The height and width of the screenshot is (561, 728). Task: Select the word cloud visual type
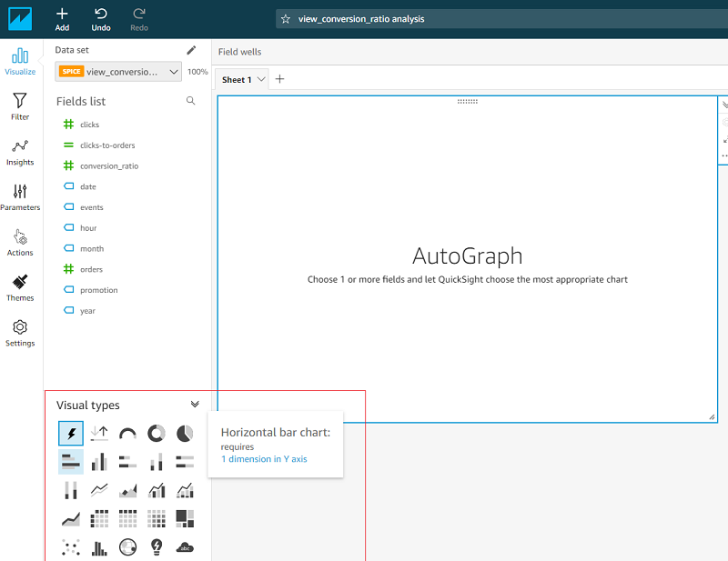185,546
